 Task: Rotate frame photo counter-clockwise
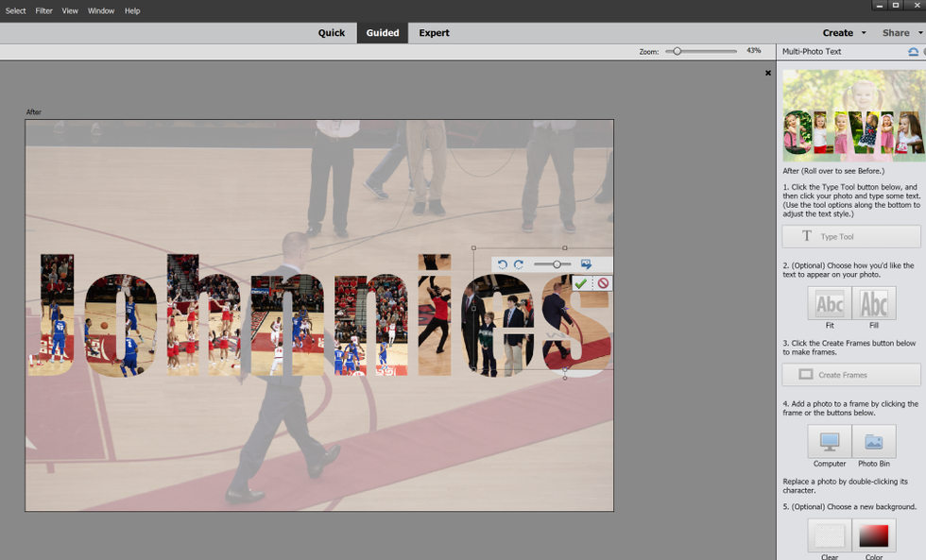point(503,264)
